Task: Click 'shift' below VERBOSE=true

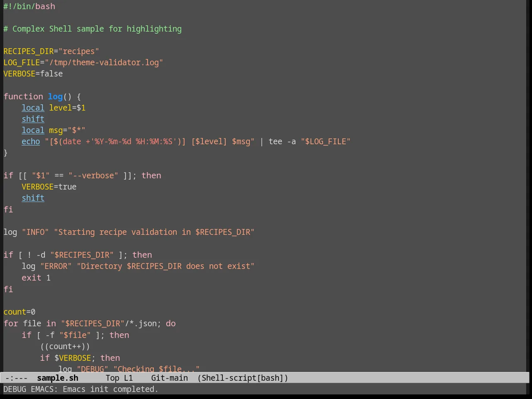Action: (x=33, y=198)
